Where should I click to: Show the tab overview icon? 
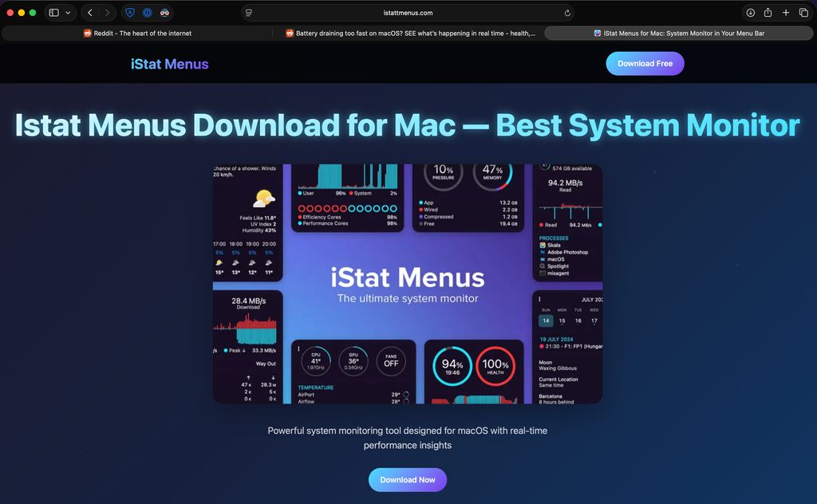pyautogui.click(x=803, y=13)
